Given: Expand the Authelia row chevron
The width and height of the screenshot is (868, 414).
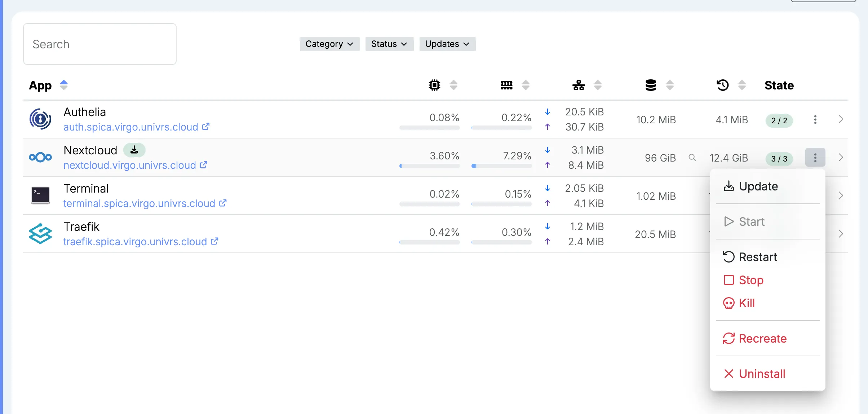Looking at the screenshot, I should tap(841, 119).
